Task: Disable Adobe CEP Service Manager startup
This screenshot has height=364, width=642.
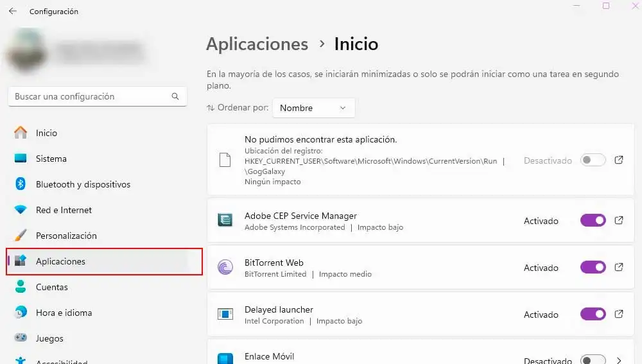Action: (x=593, y=221)
